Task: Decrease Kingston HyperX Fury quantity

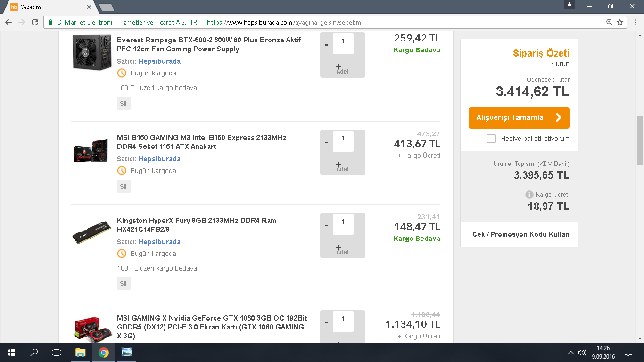Action: pyautogui.click(x=327, y=225)
